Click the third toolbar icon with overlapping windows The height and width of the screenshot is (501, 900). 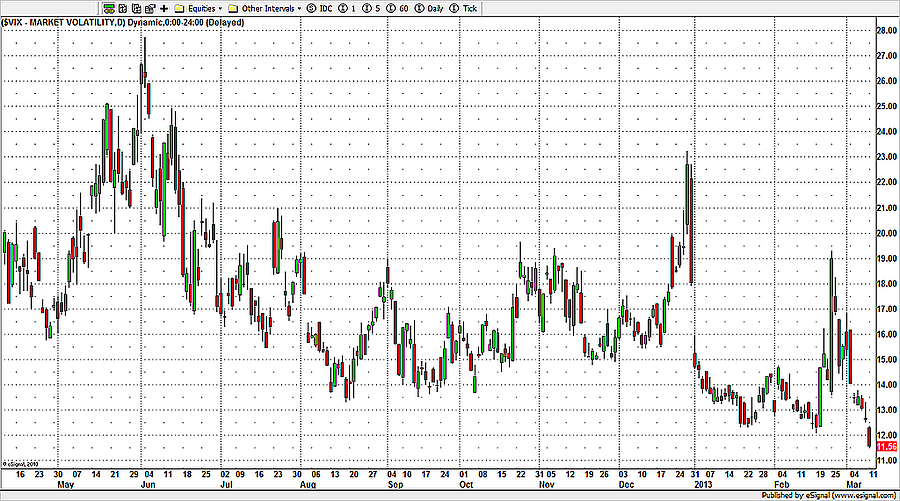tap(136, 7)
